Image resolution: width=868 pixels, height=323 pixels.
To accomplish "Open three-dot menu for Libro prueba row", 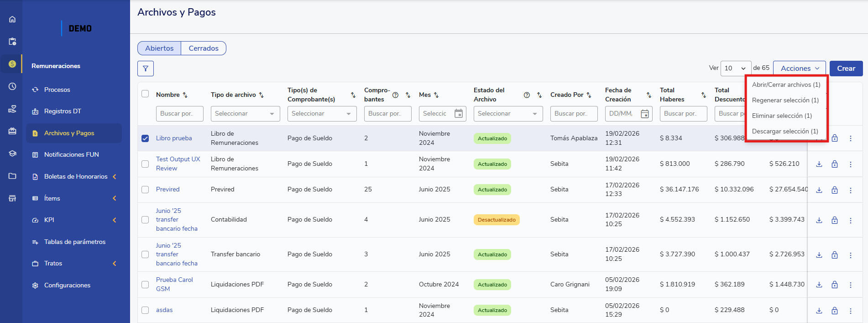I will point(850,138).
